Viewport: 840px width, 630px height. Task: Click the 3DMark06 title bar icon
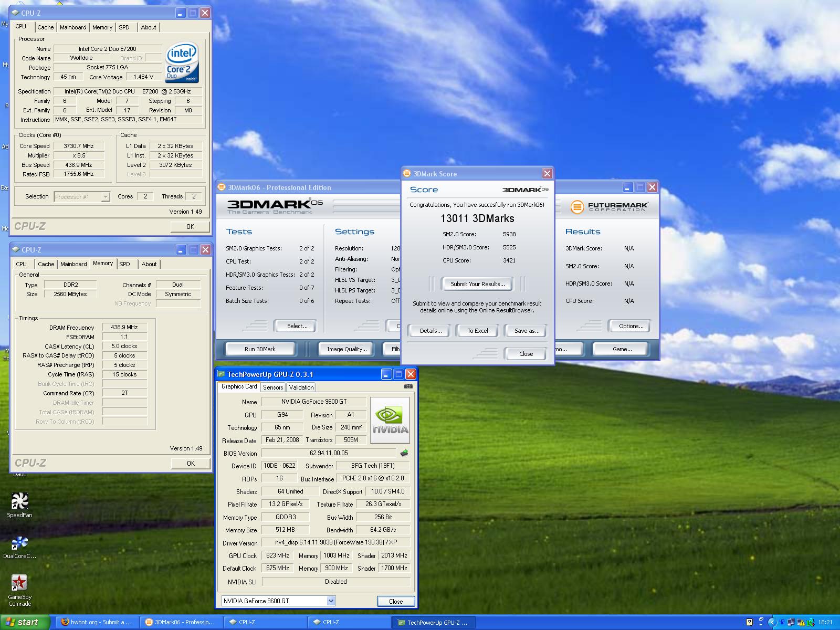(x=222, y=187)
